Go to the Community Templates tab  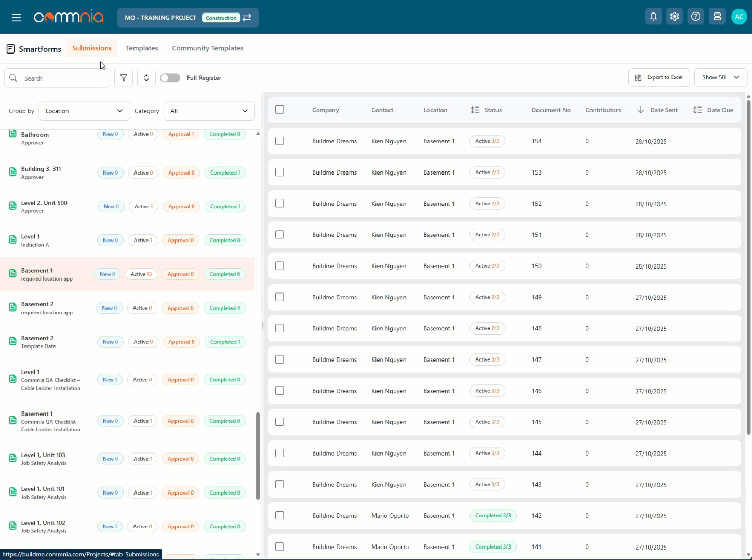pyautogui.click(x=207, y=48)
